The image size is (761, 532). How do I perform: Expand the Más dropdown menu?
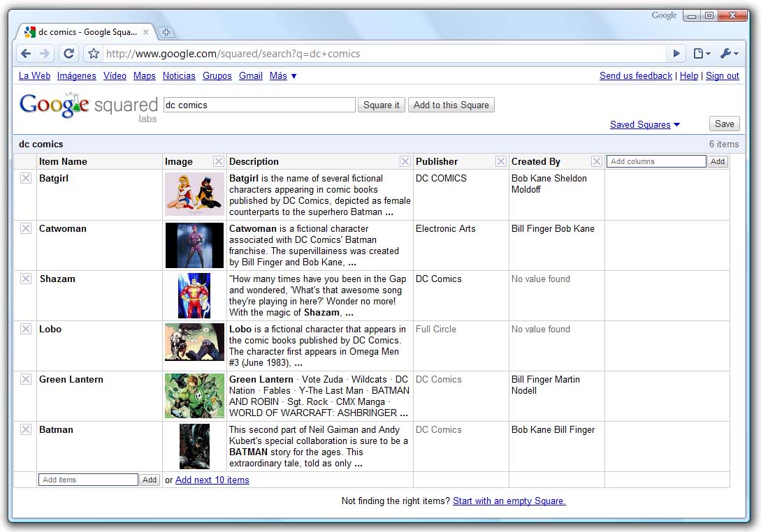pyautogui.click(x=283, y=75)
